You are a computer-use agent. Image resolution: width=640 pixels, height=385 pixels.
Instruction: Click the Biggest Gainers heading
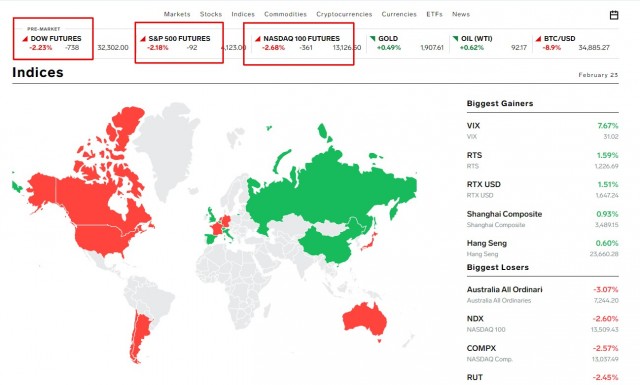(500, 104)
